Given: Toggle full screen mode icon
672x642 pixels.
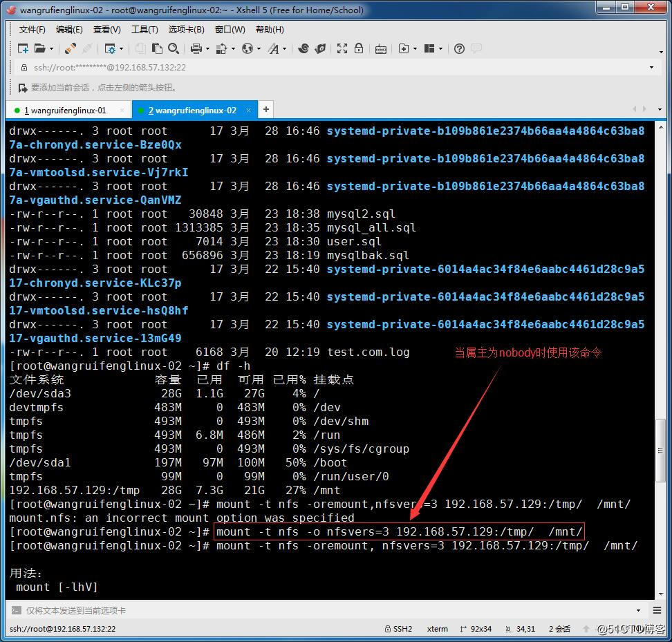Looking at the screenshot, I should click(x=342, y=48).
